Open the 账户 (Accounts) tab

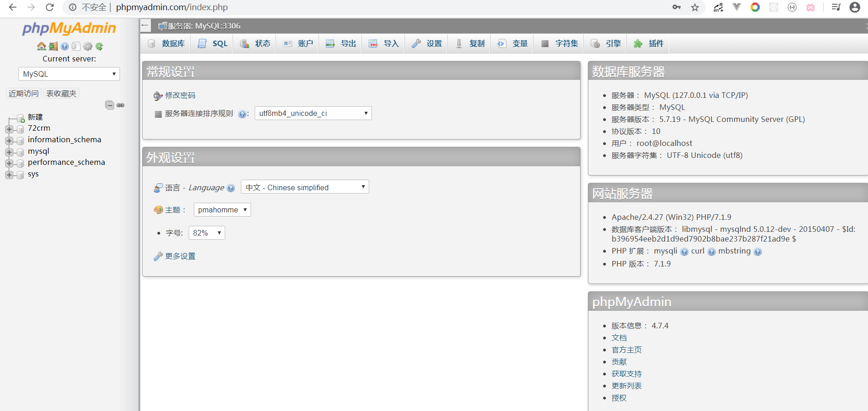click(298, 43)
